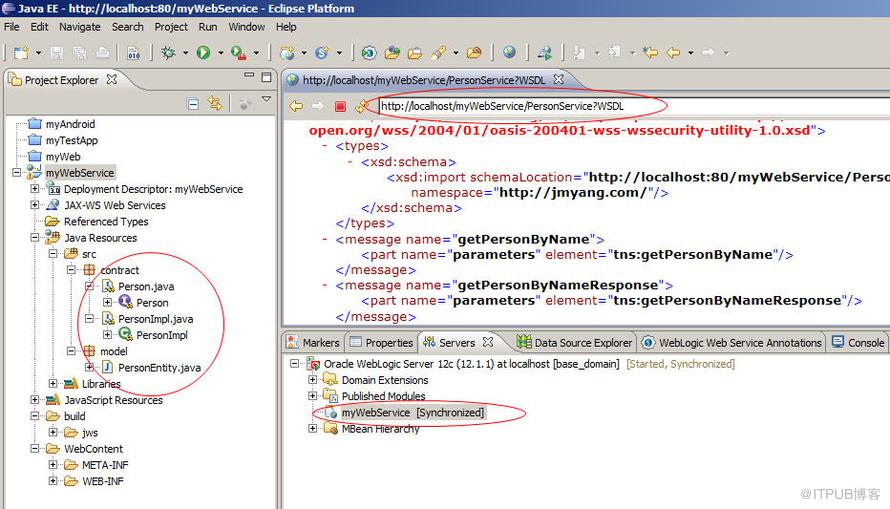
Task: Select the PersonImpl class node
Action: click(162, 335)
